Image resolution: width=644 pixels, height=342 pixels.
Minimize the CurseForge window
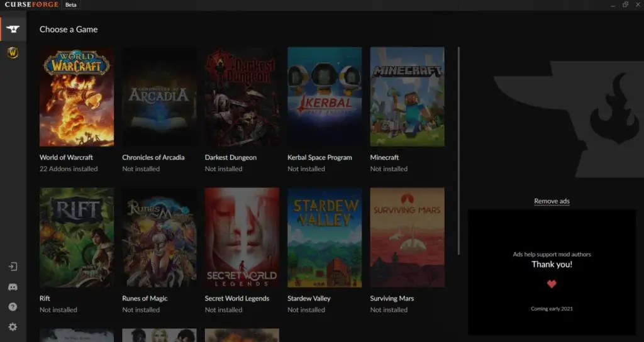(x=613, y=5)
